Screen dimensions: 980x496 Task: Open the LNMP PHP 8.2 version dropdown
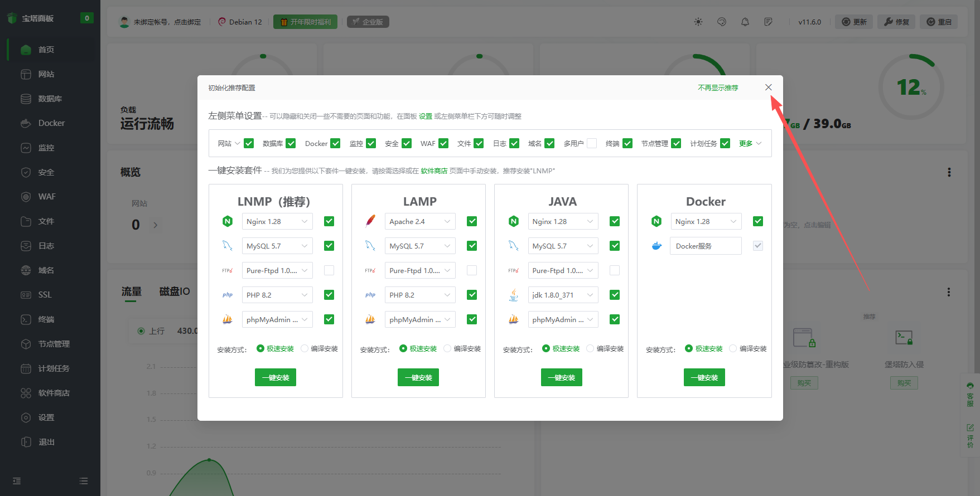(277, 295)
